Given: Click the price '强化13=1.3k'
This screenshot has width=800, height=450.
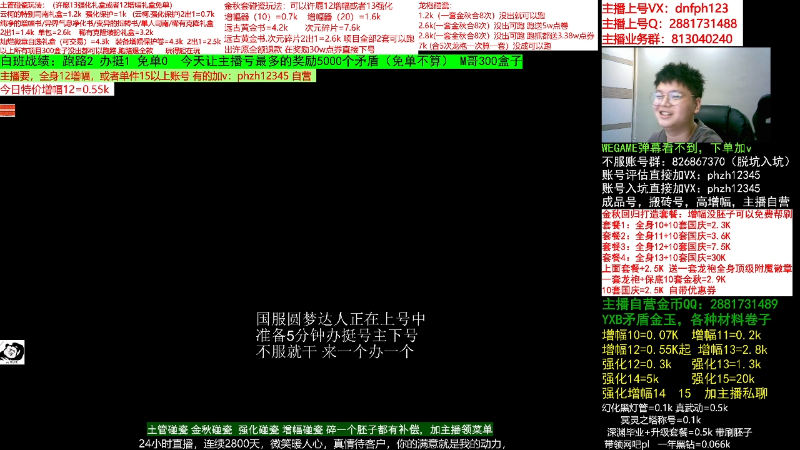Looking at the screenshot, I should tap(726, 364).
